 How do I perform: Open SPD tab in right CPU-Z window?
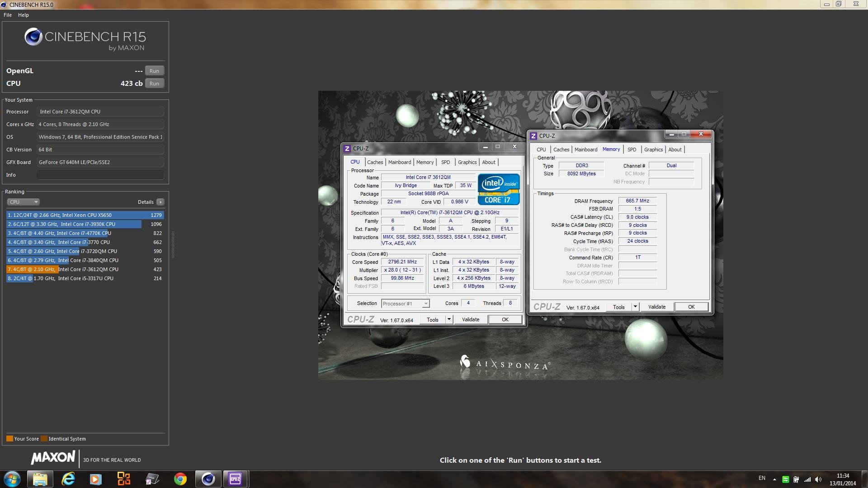point(632,150)
